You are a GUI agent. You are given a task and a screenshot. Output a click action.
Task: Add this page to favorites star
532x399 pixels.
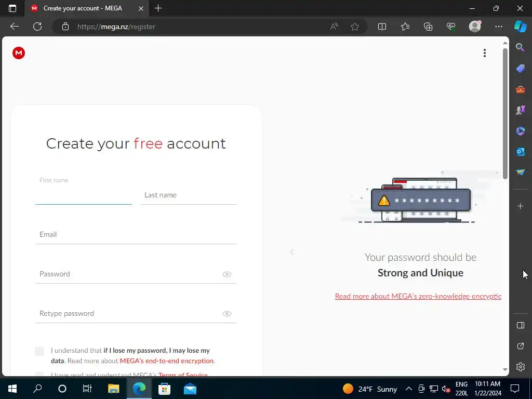pos(354,26)
